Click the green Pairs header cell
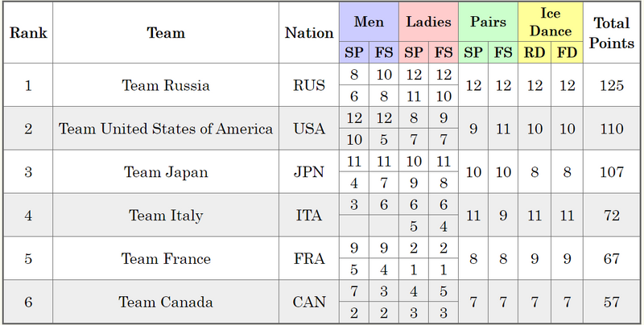644x325 pixels. 489,22
